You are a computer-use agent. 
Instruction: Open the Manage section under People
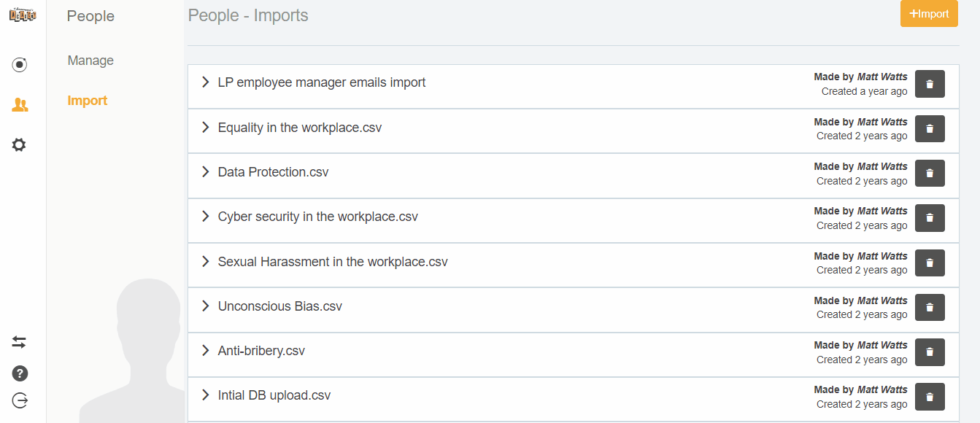tap(90, 60)
